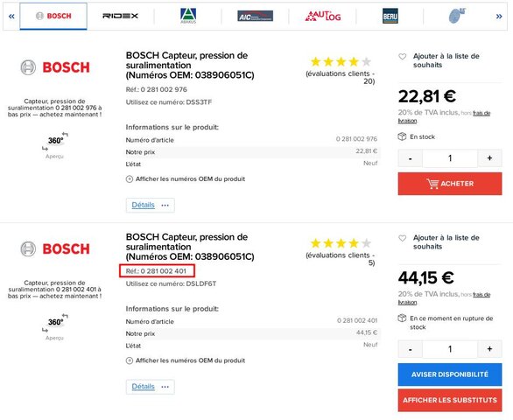This screenshot has height=420, width=513.
Task: Increase quantity of the 22,81 € product
Action: (x=489, y=158)
